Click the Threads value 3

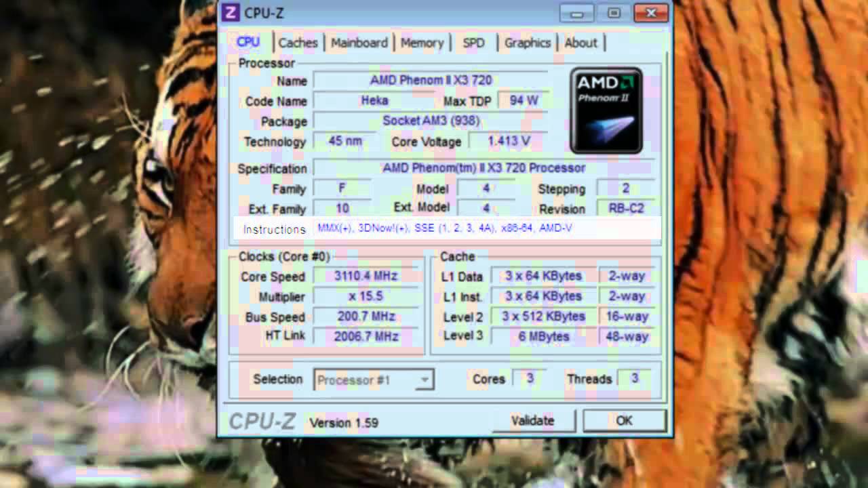(x=635, y=378)
